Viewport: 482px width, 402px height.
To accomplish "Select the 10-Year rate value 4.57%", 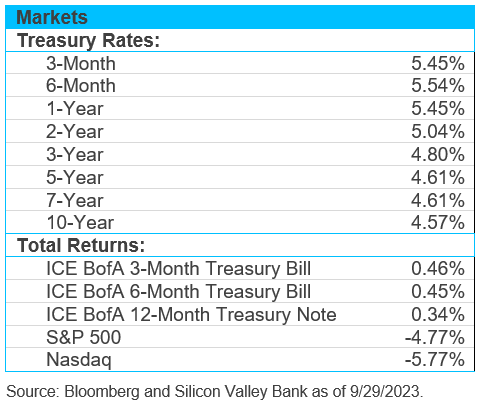I will pos(438,222).
